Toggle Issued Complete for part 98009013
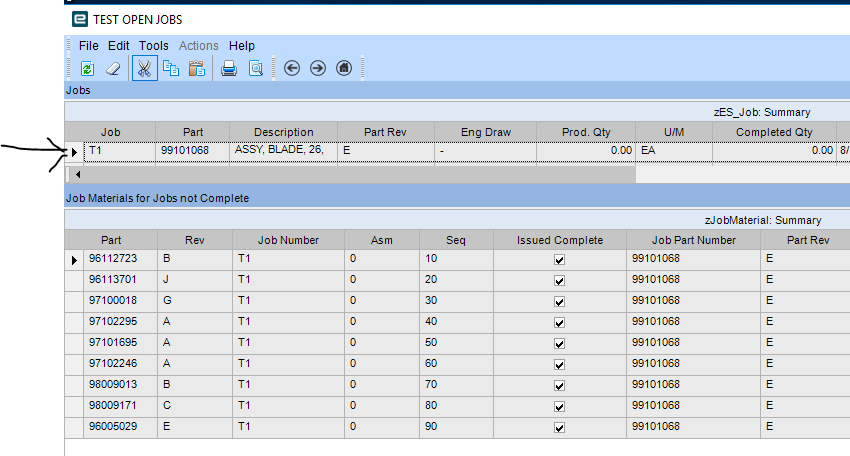This screenshot has height=456, width=850. click(x=559, y=386)
